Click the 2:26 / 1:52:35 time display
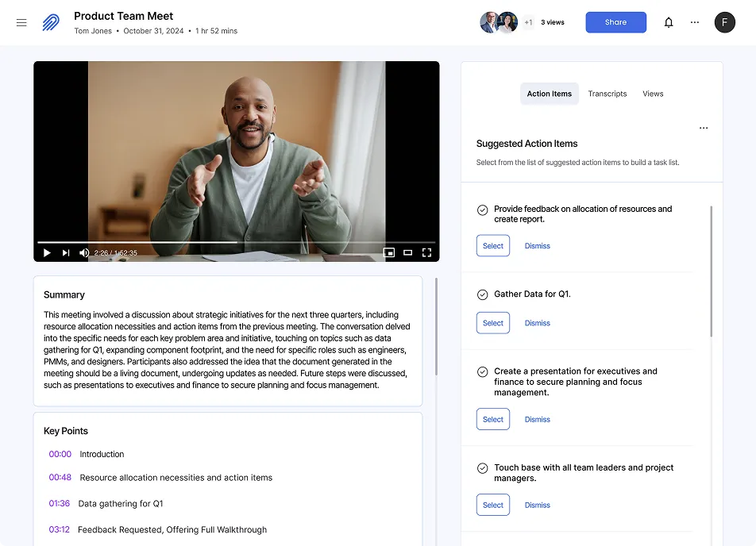Viewport: 756px width, 546px height. pos(116,252)
